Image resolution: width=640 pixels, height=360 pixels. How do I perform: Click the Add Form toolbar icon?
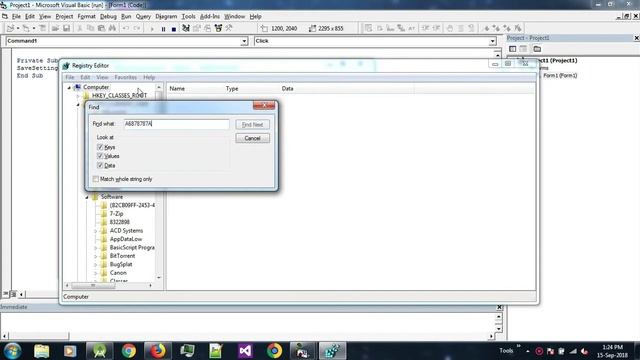coord(26,28)
